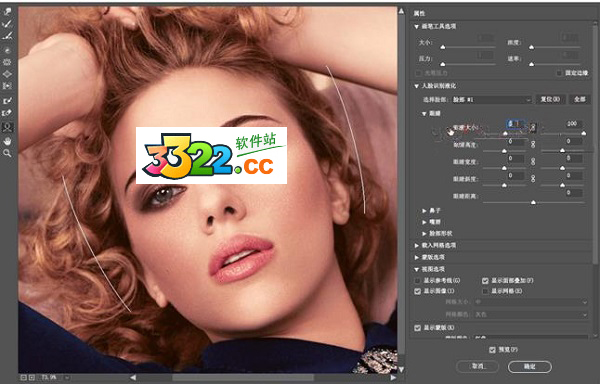This screenshot has height=384, width=600.
Task: Select the Freeze Mask tool
Action: pyautogui.click(x=7, y=101)
